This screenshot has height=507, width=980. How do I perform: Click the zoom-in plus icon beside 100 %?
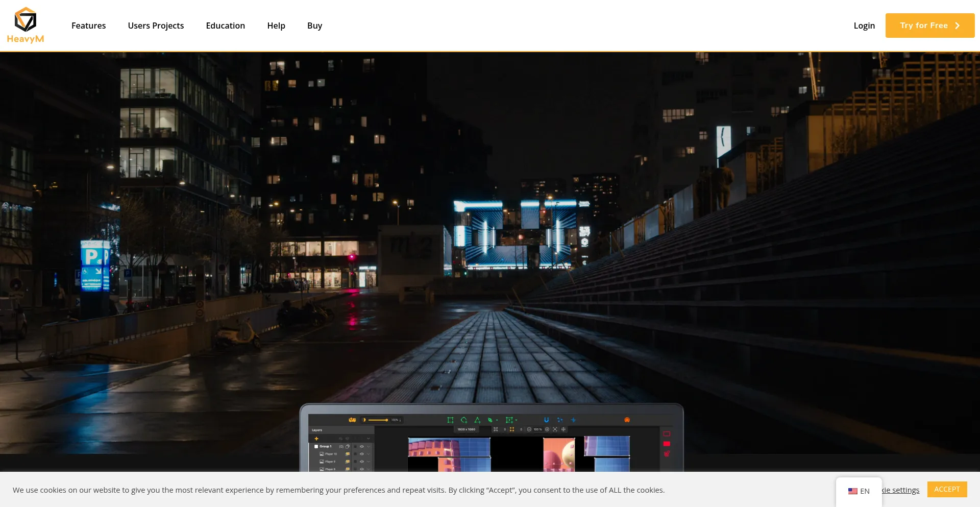pyautogui.click(x=547, y=429)
